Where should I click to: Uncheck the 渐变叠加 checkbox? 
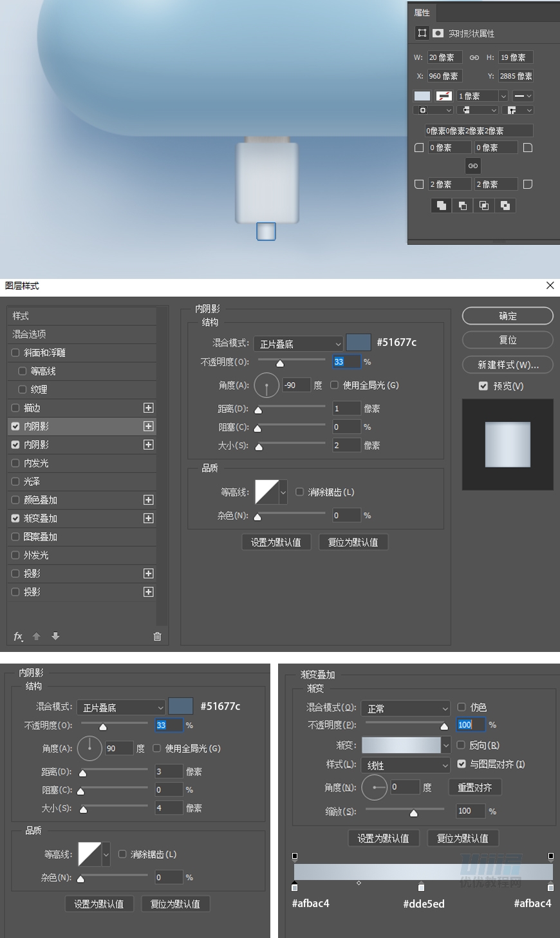pos(15,519)
